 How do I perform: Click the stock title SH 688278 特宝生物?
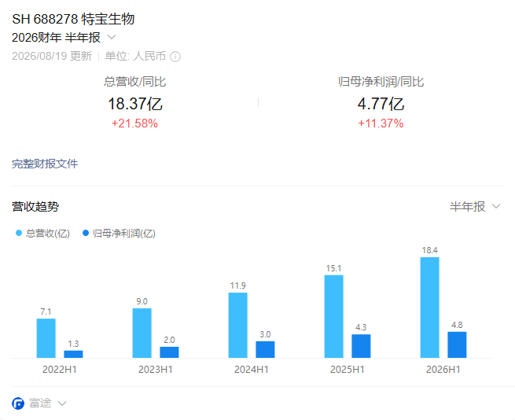coord(73,19)
